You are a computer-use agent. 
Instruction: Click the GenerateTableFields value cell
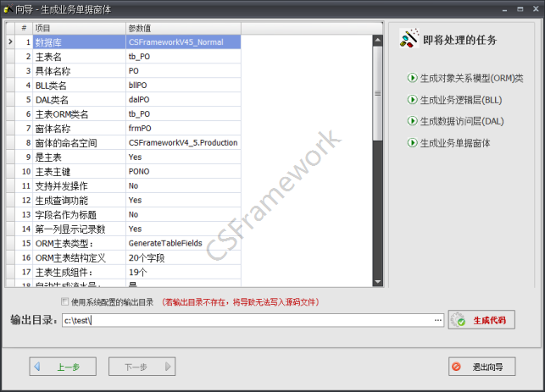[x=183, y=243]
